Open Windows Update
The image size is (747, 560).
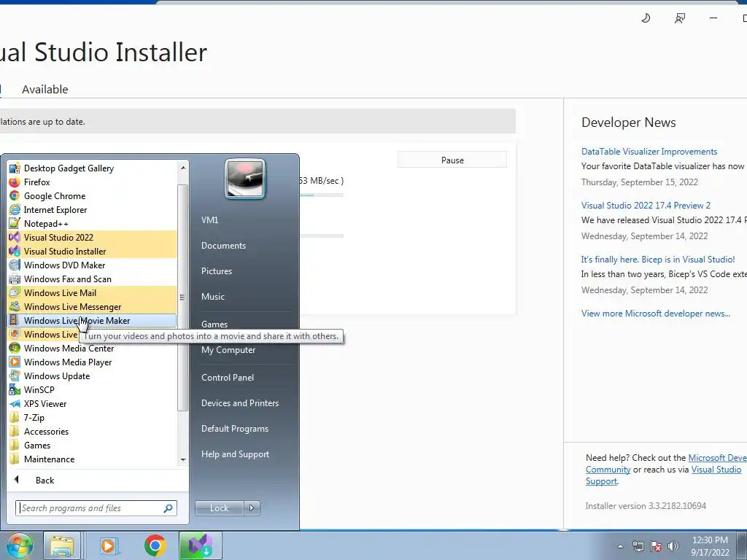click(92, 376)
